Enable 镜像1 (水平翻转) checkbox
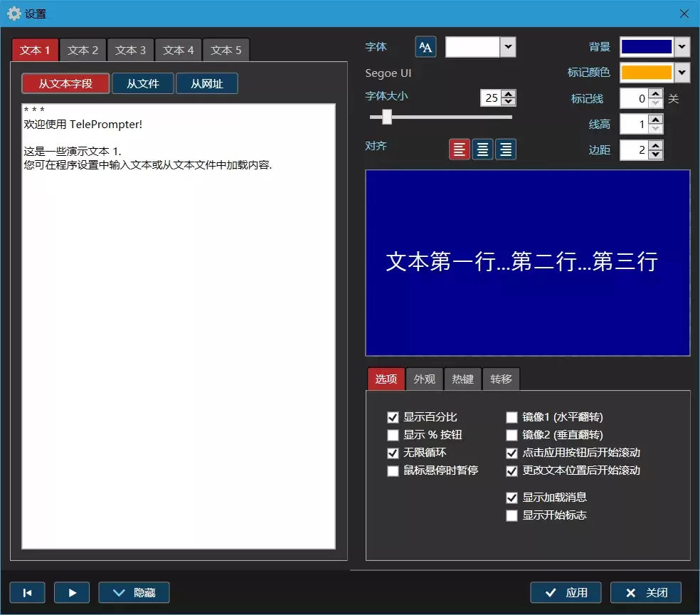The height and width of the screenshot is (615, 700). (x=511, y=417)
